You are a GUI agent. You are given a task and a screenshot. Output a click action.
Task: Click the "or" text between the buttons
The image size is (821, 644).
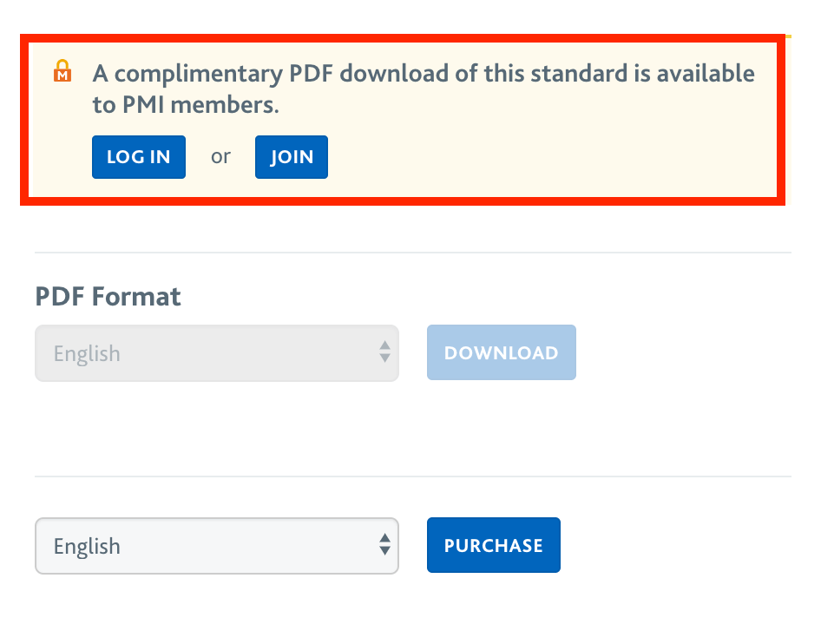coord(220,156)
